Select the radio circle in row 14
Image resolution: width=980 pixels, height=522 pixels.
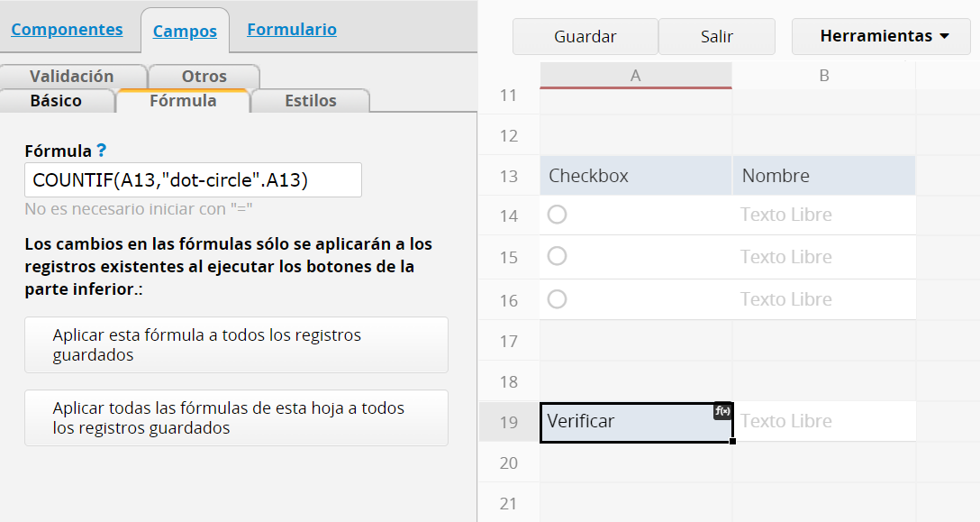(557, 215)
